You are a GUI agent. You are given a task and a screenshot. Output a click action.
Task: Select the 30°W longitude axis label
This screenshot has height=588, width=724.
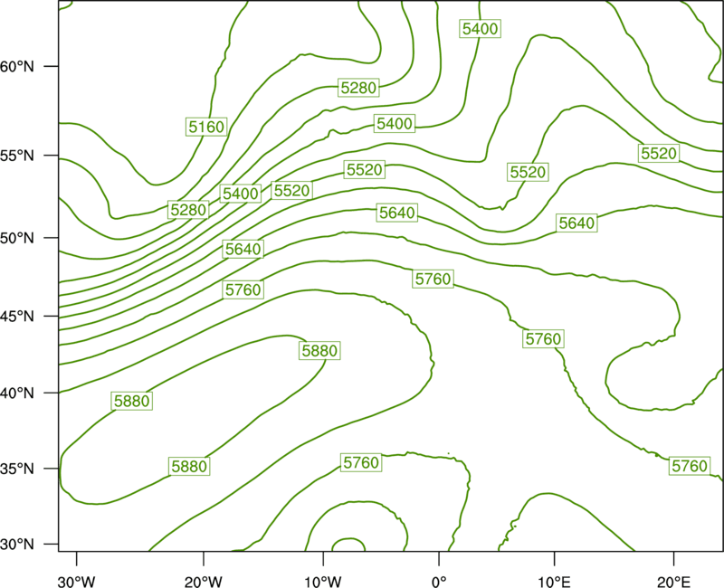(x=77, y=582)
